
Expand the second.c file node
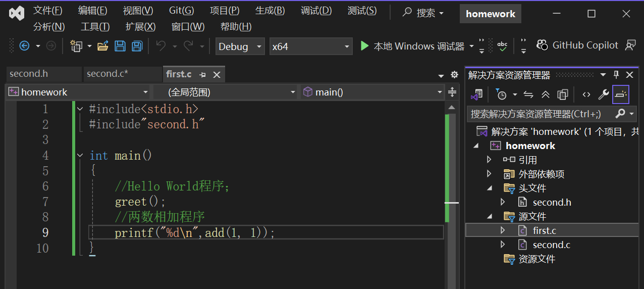pos(503,245)
